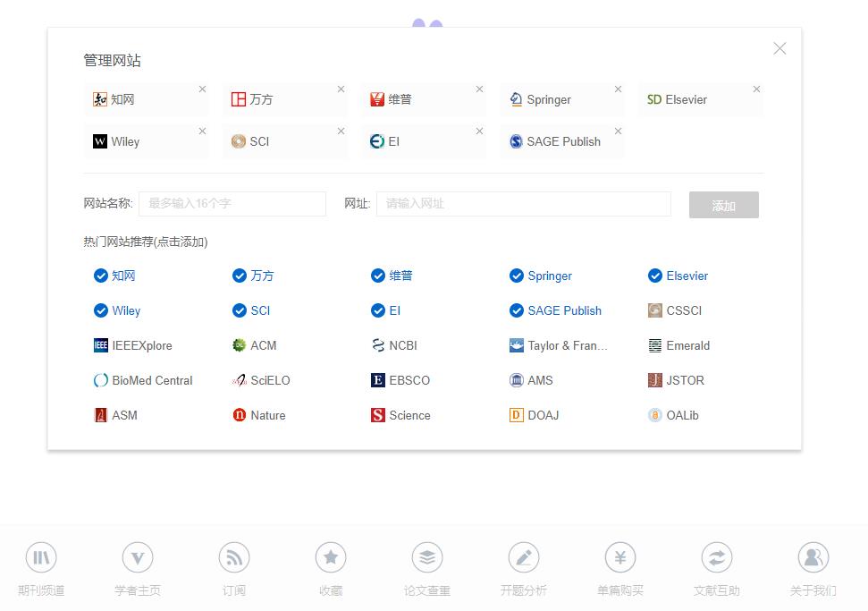Add SciELO from recommended sites
868x611 pixels.
(261, 380)
